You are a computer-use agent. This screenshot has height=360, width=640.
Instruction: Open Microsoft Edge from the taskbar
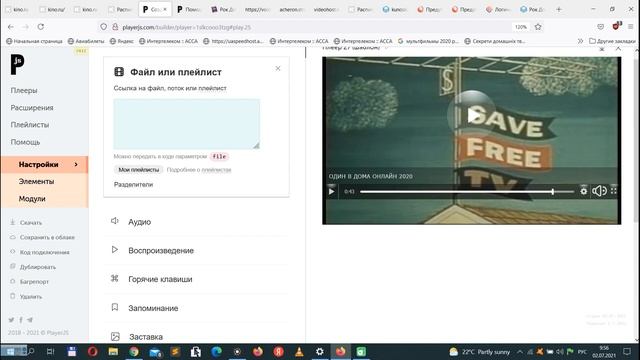(x=216, y=351)
